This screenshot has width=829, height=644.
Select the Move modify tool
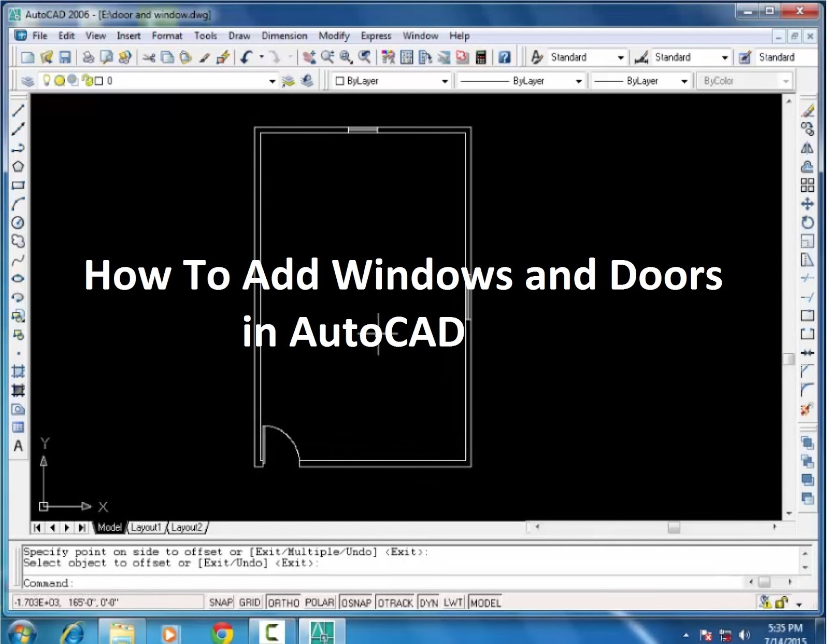[x=807, y=204]
